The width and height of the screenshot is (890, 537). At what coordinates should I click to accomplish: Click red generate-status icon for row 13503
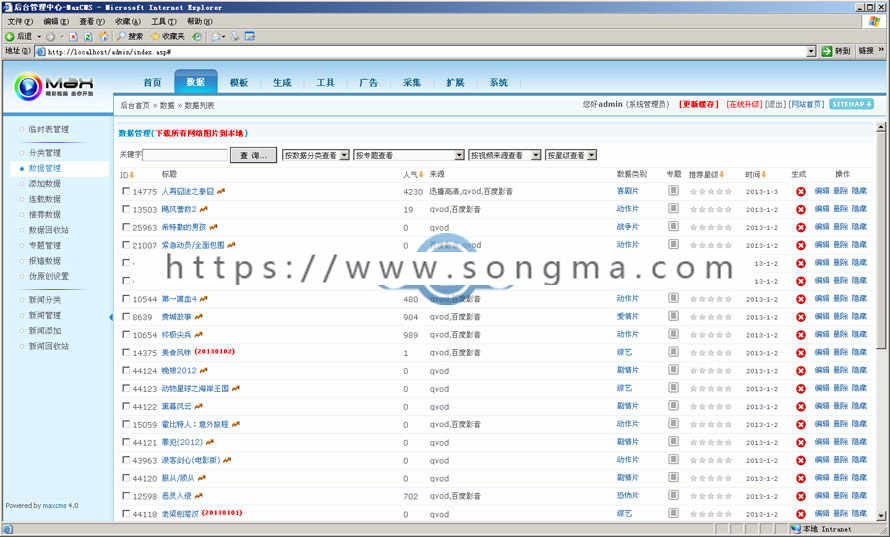800,209
